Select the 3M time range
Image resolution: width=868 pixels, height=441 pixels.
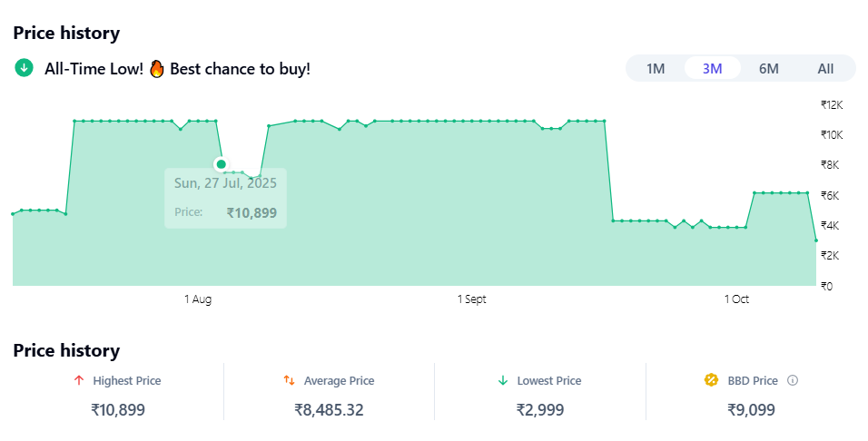713,69
